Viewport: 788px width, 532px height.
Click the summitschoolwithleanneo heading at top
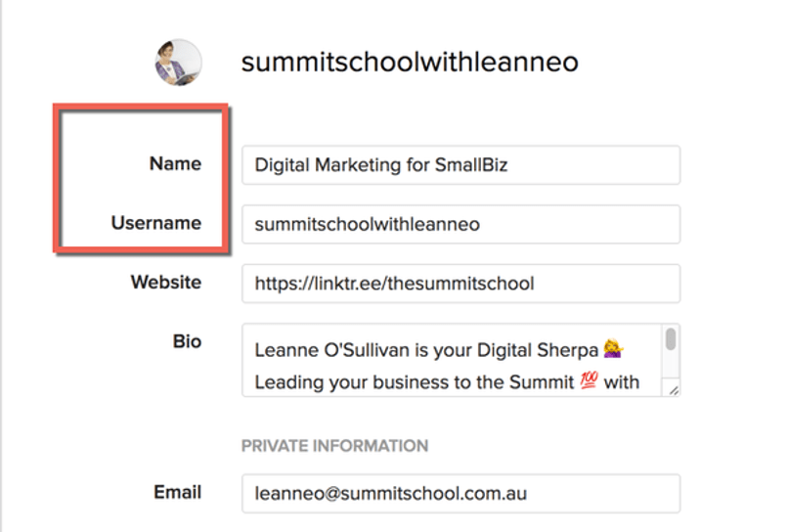[410, 63]
